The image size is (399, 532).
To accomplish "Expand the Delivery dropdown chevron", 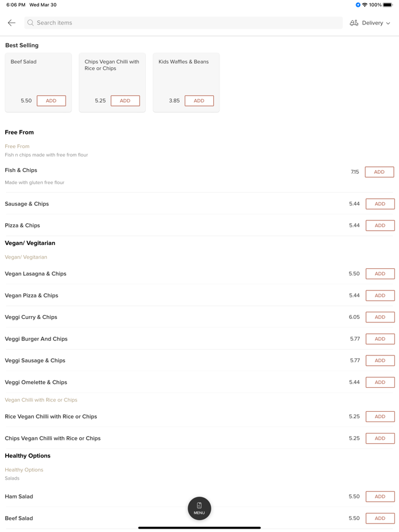I will [x=388, y=23].
